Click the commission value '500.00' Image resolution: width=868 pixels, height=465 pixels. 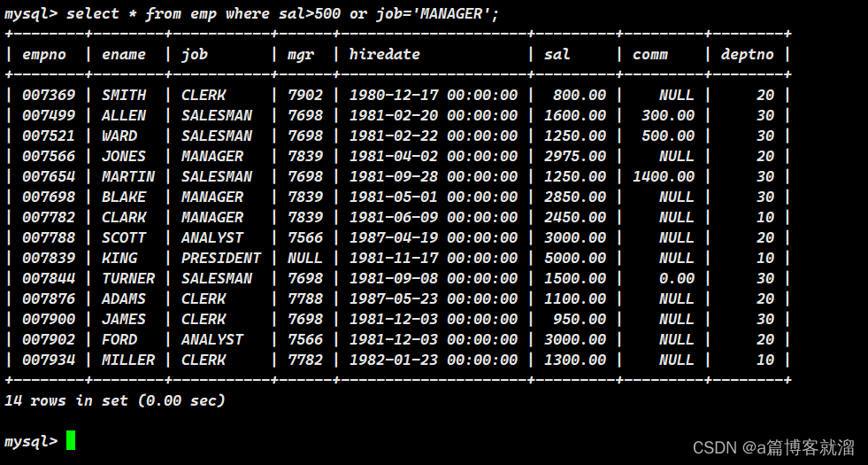668,136
